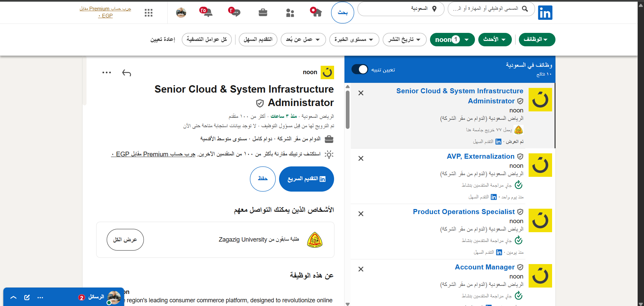This screenshot has height=306, width=644.
Task: Focus the job title search field
Action: click(492, 9)
